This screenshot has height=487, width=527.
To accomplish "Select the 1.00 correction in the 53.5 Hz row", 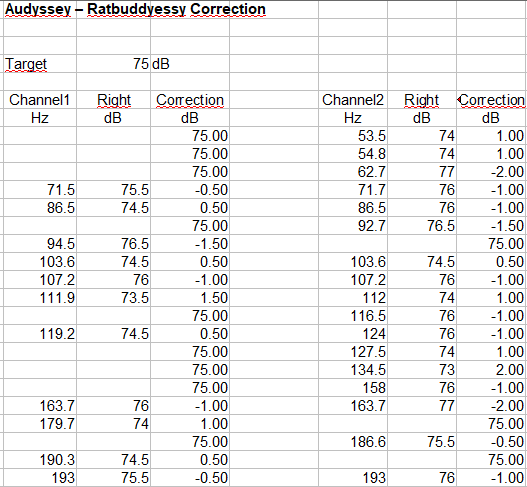I will (x=491, y=136).
